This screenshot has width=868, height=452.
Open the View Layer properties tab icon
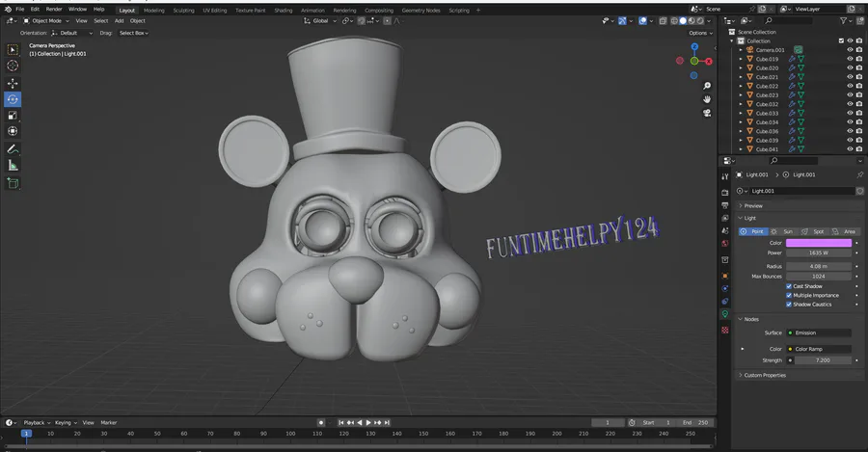pyautogui.click(x=725, y=218)
